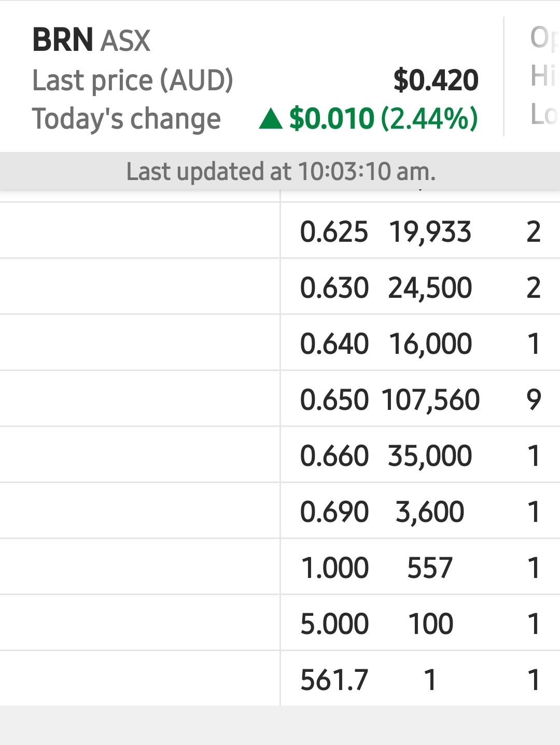Click the Last price (AUD) label
Screen dimensions: 560x745
coord(133,80)
